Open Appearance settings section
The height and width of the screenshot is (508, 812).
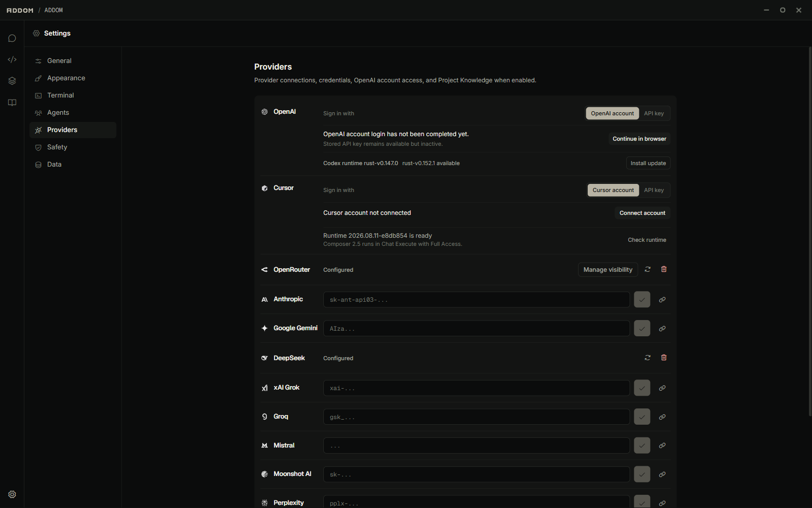tap(73, 78)
